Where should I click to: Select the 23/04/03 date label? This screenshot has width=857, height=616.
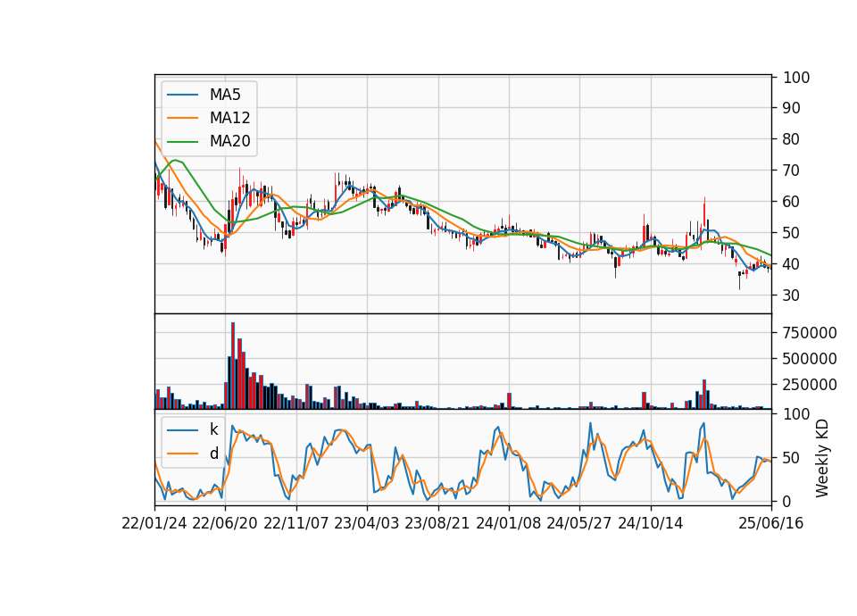click(x=367, y=523)
